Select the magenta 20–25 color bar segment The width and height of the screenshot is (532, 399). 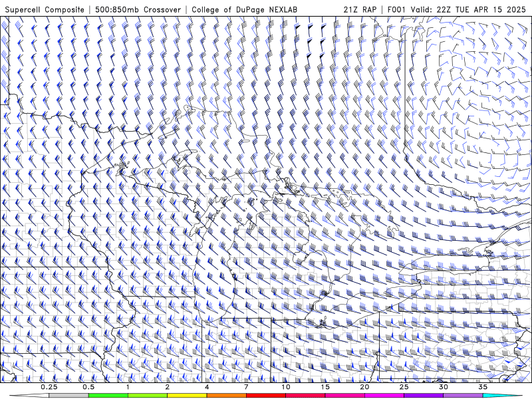pos(384,396)
